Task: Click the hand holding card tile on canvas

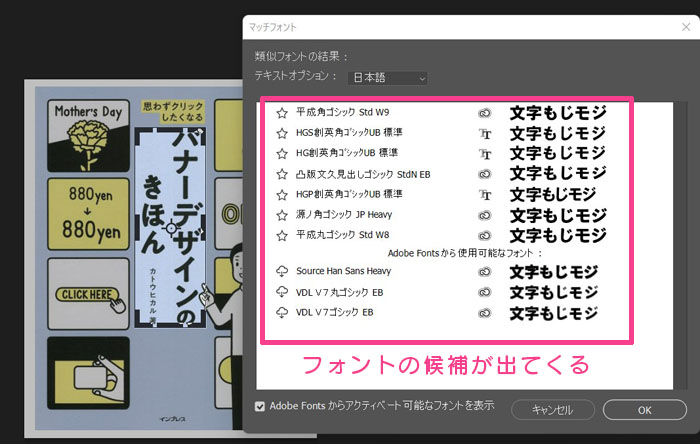Action: pos(88,373)
